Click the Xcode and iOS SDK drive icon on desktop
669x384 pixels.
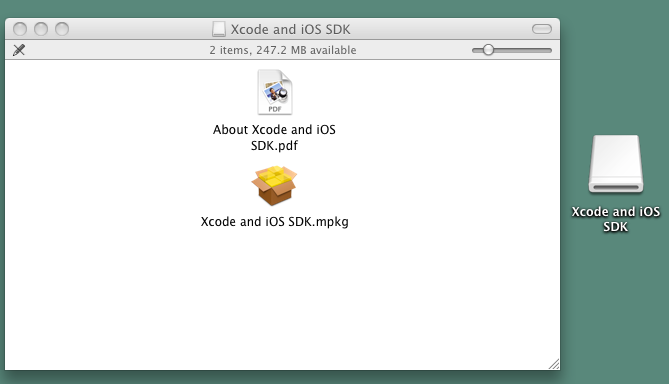[616, 164]
